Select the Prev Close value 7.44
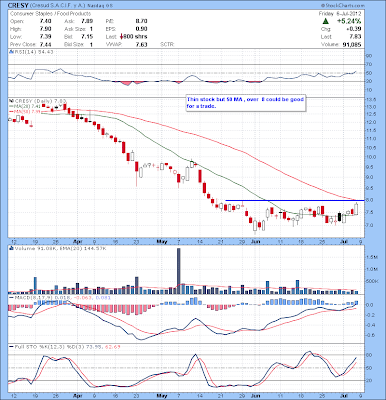The height and width of the screenshot is (400, 386). click(x=45, y=44)
